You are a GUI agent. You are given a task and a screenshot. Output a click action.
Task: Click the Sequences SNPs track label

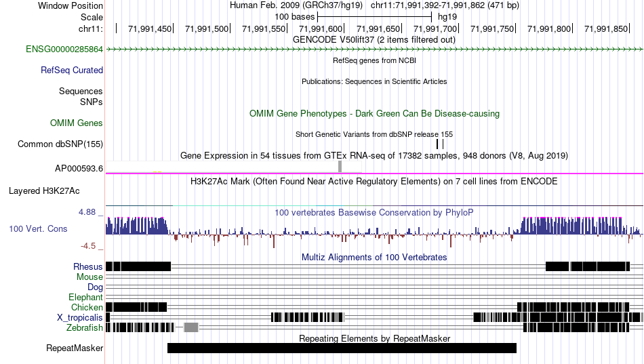point(81,96)
